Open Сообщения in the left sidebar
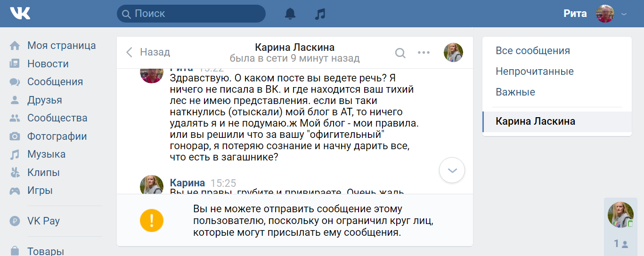The width and height of the screenshot is (644, 256). [55, 82]
